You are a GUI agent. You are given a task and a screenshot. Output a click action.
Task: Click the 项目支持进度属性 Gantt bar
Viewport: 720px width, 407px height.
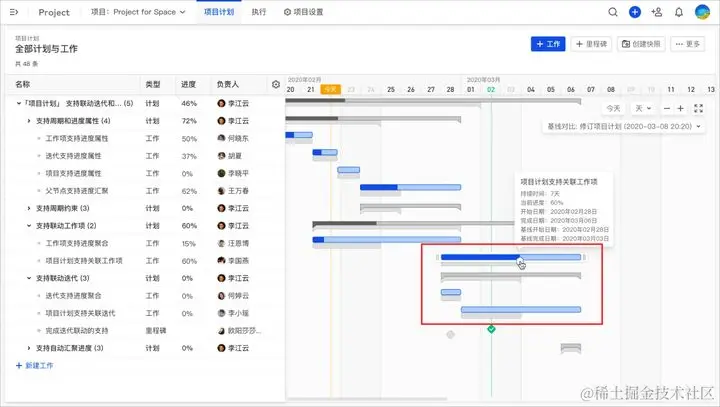tap(349, 170)
